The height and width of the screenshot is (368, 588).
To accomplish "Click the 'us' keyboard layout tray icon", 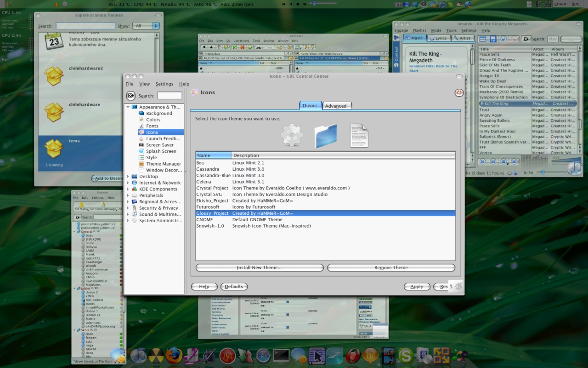I will tap(398, 4).
